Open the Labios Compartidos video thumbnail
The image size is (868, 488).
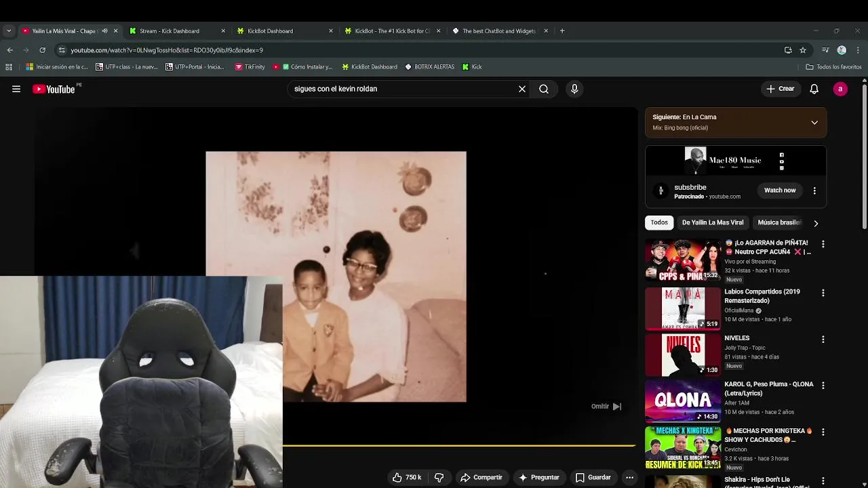coord(683,308)
